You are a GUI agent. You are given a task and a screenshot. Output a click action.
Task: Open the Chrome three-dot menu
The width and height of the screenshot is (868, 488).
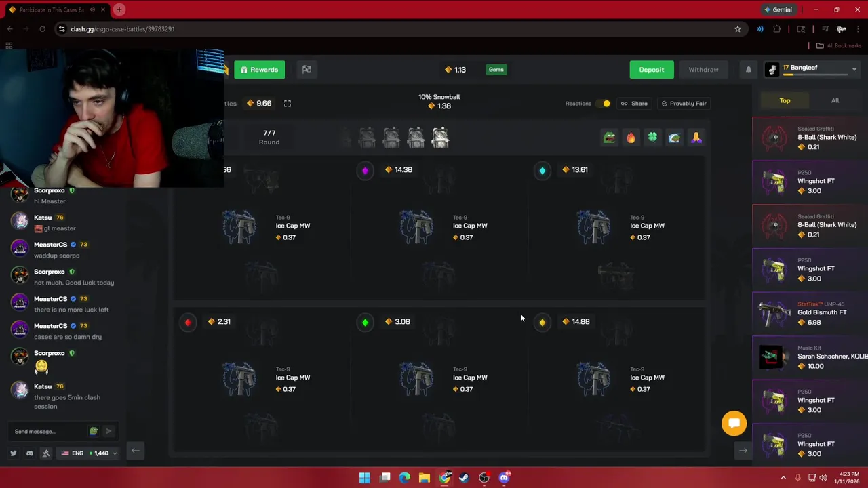point(858,29)
